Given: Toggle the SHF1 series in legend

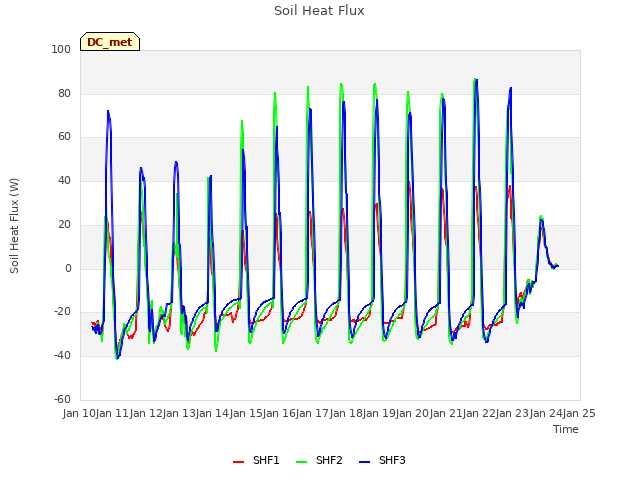Looking at the screenshot, I should point(256,460).
